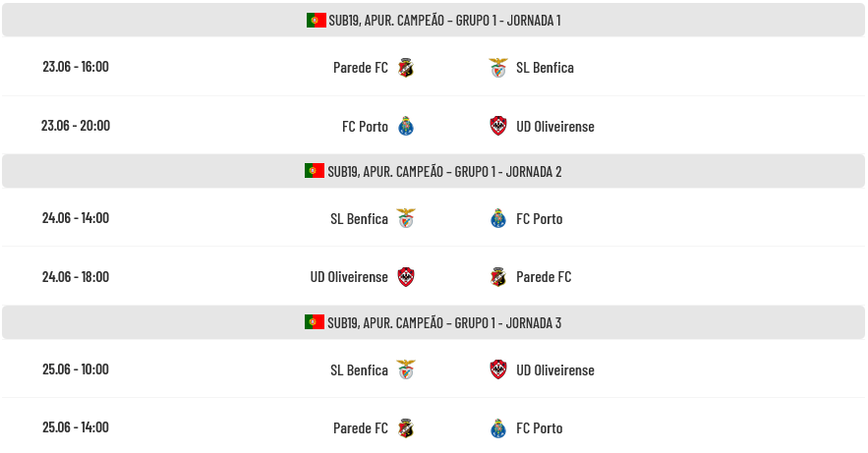868x453 pixels.
Task: Open the SL Benfica team name in the 25.06 10:00 match
Action: pyautogui.click(x=359, y=370)
